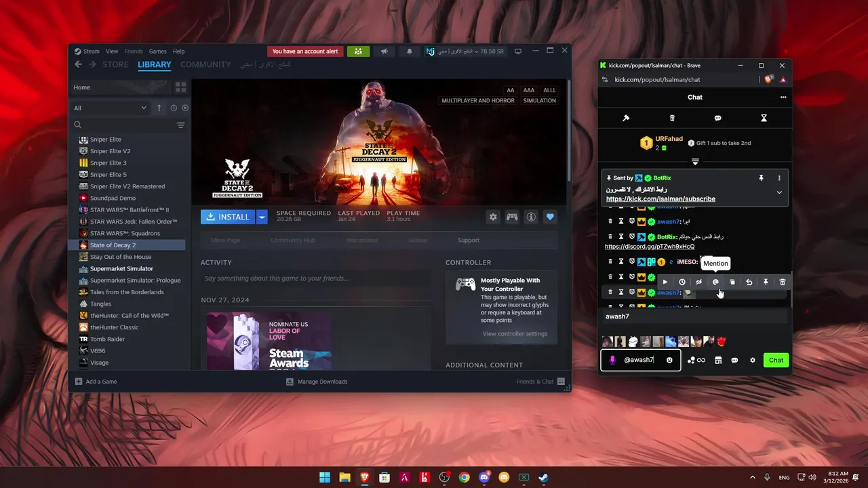The width and height of the screenshot is (868, 488).
Task: Click the reply arrow icon in message toolbar
Action: (749, 282)
